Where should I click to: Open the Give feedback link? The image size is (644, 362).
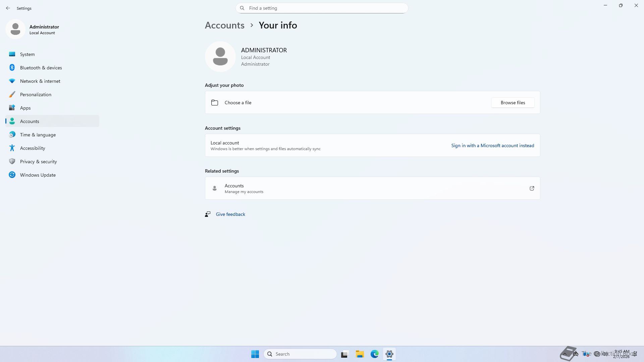click(x=230, y=214)
